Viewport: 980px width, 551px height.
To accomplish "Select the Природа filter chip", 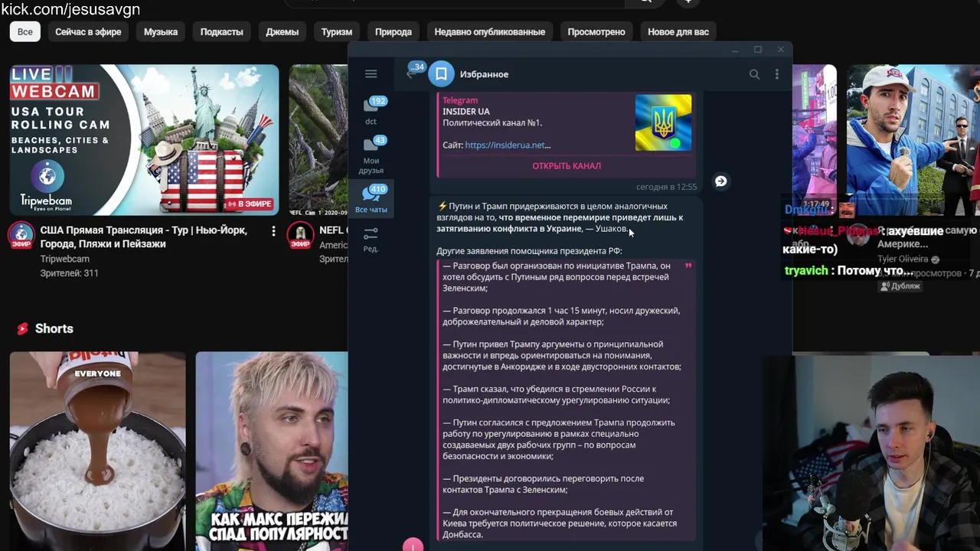I will click(394, 32).
